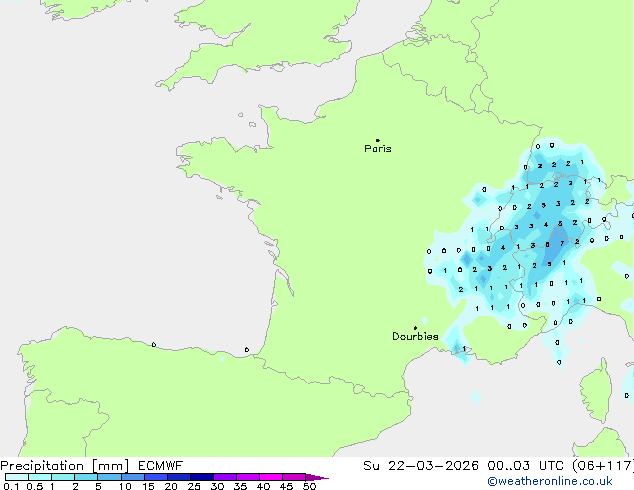Click the Precipitation [mm] title text
This screenshot has width=634, height=490.
tap(65, 466)
